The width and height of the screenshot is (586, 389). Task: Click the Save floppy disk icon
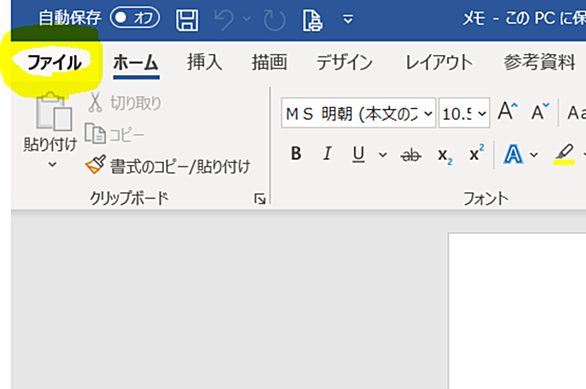187,19
